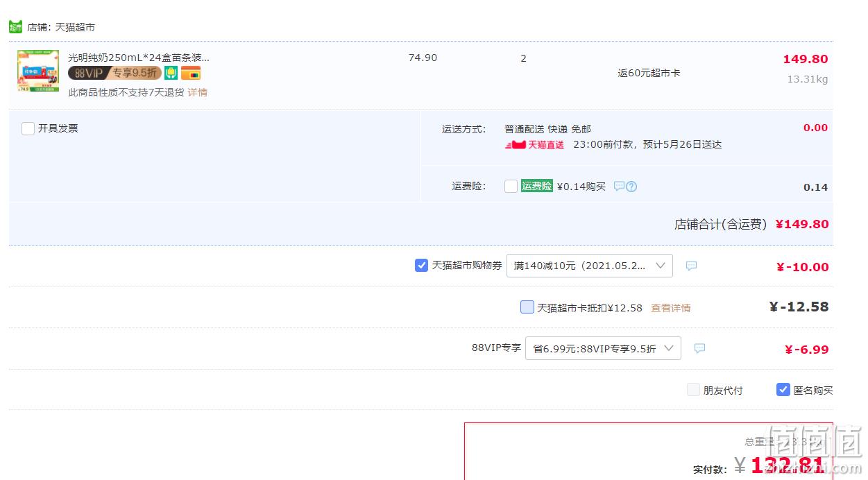The width and height of the screenshot is (868, 480).
Task: Click the ¥0.14购买 insurance price text
Action: [581, 187]
